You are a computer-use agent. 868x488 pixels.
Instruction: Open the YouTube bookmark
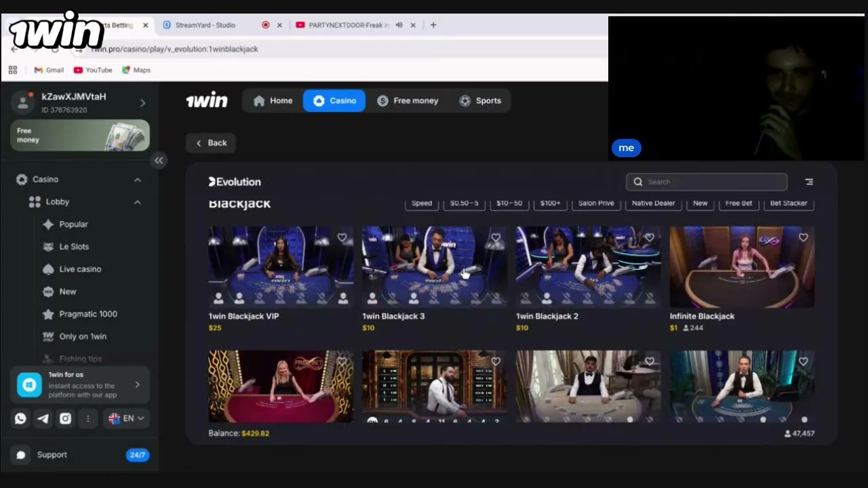93,70
